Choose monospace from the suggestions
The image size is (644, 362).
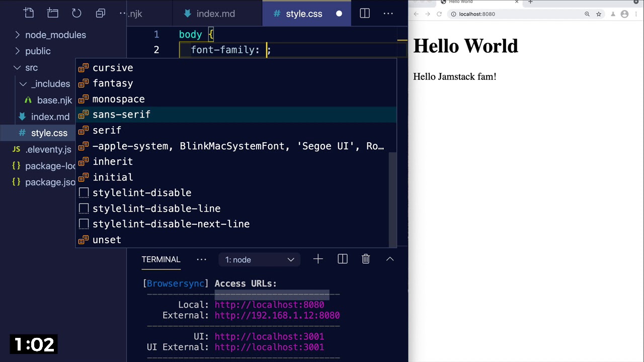pyautogui.click(x=236, y=99)
